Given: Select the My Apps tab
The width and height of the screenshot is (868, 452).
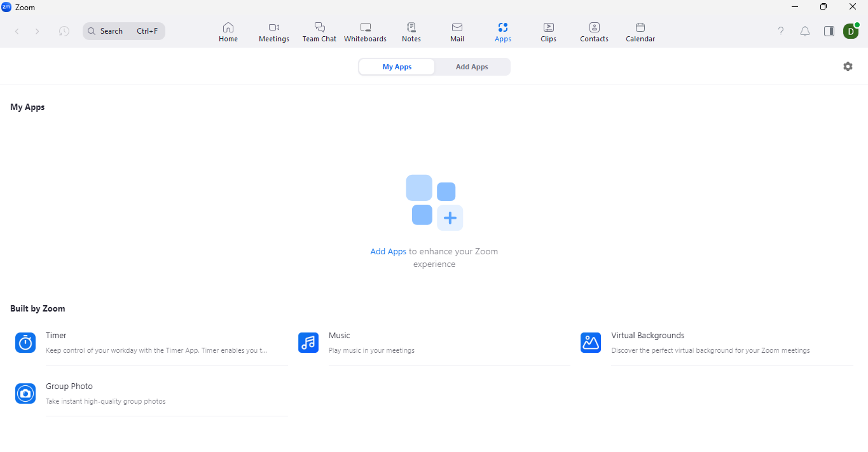Looking at the screenshot, I should [397, 67].
